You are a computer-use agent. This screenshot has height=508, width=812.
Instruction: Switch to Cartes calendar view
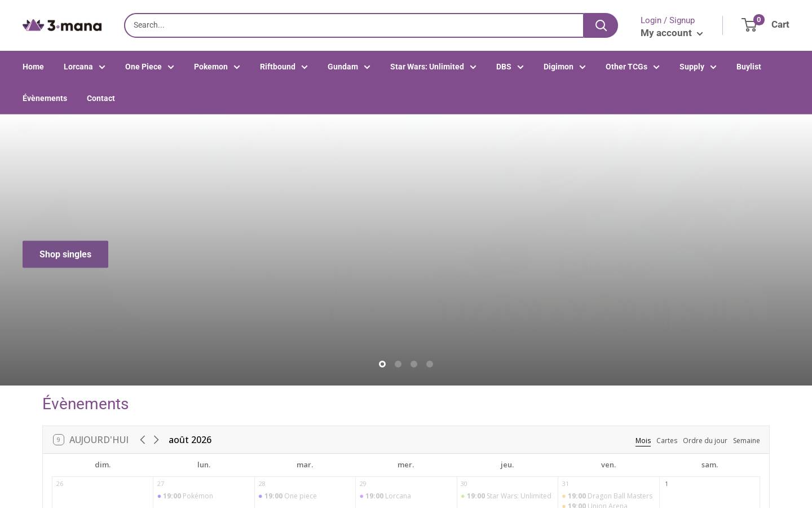point(667,441)
